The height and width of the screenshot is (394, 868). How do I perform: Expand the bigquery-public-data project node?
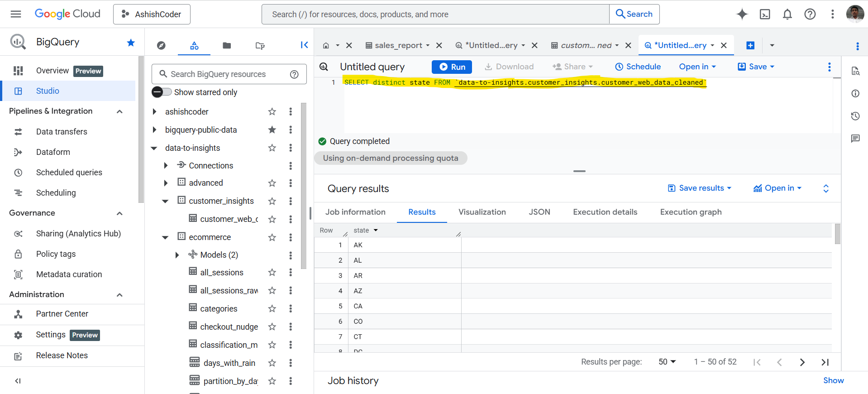154,130
